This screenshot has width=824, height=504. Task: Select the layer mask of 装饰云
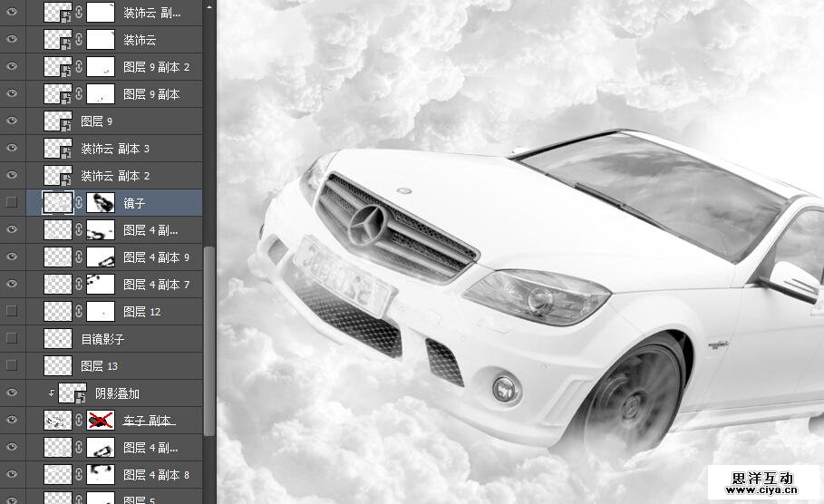(x=101, y=39)
